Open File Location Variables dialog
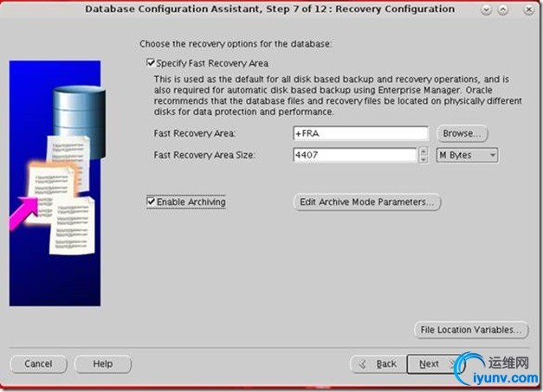 pyautogui.click(x=471, y=330)
